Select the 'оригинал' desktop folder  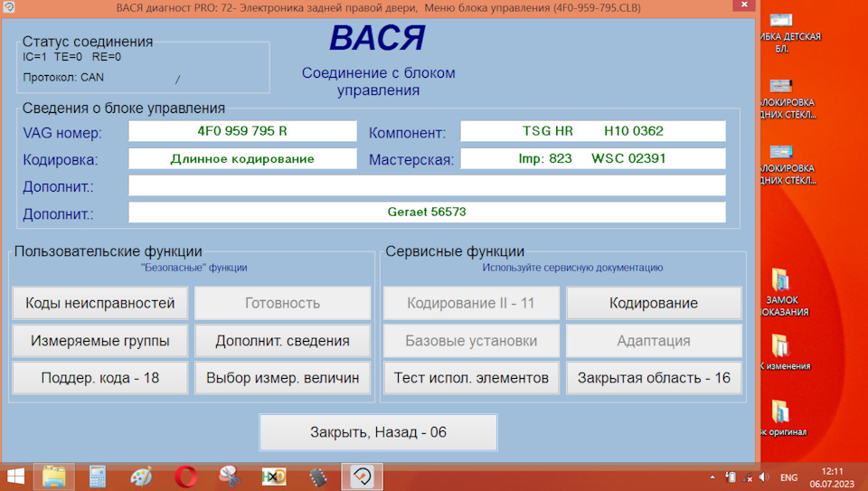(782, 418)
